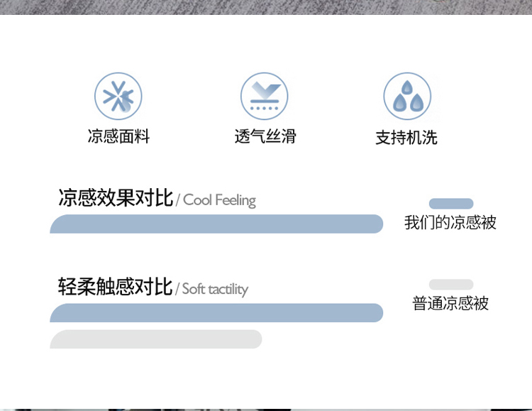Select the 透气丝滑 label
The height and width of the screenshot is (411, 532).
[265, 136]
